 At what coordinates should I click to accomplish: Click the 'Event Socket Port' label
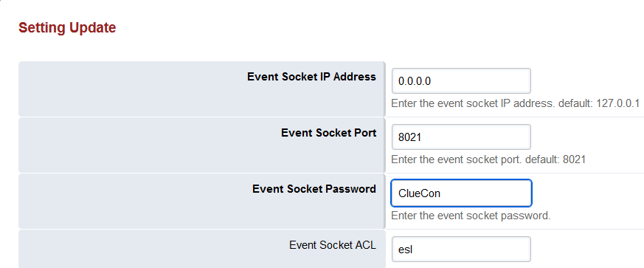(x=328, y=133)
